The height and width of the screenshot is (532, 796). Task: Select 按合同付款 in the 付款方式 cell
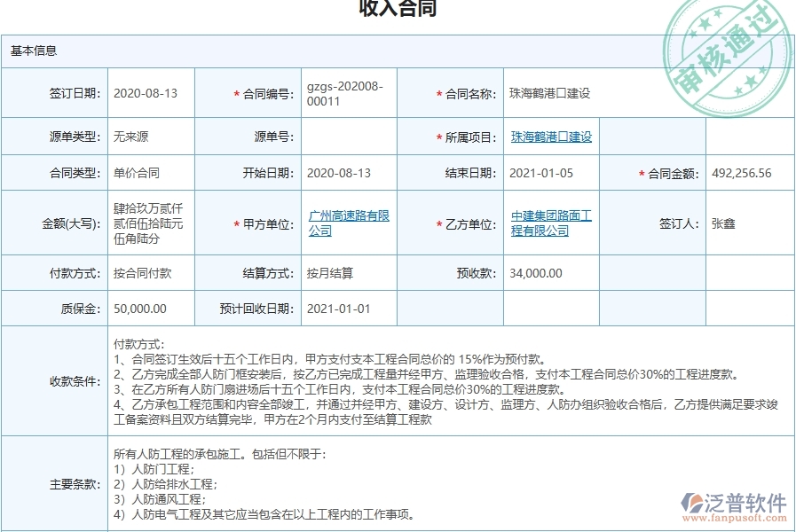(x=142, y=273)
